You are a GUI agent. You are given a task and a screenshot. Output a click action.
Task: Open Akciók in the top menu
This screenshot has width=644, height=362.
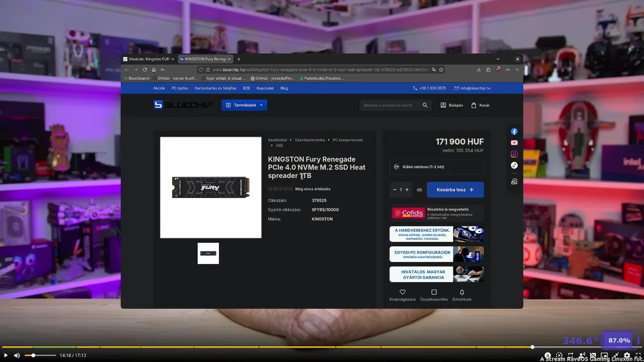(x=159, y=88)
